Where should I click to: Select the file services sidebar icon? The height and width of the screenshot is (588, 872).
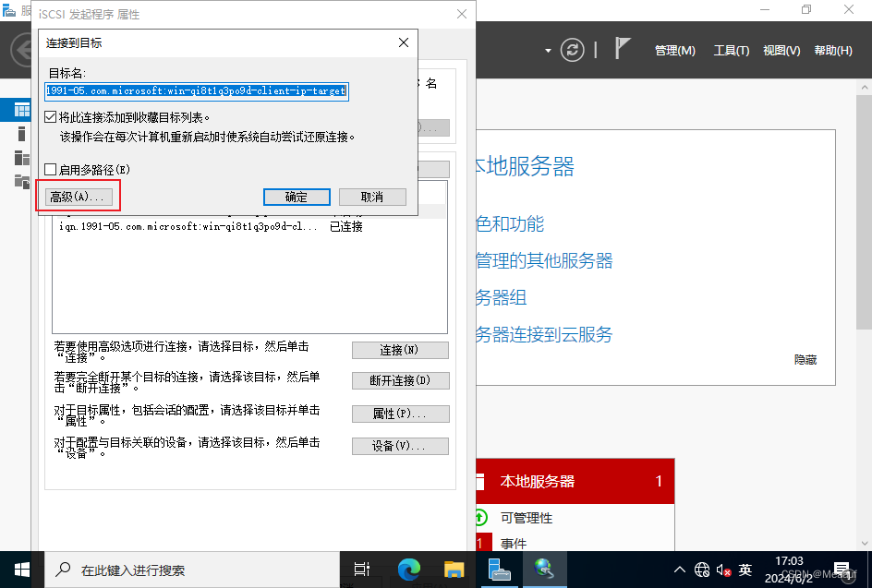pyautogui.click(x=22, y=181)
